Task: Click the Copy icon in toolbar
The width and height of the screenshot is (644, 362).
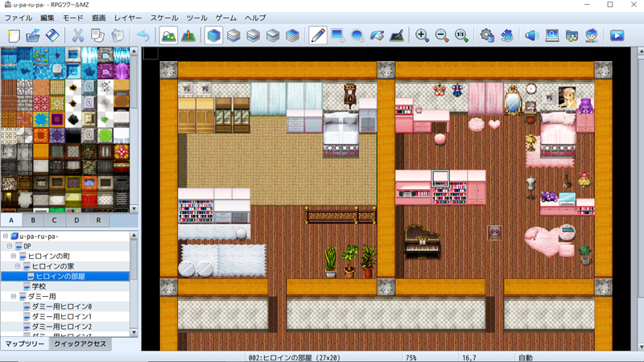Action: coord(97,35)
